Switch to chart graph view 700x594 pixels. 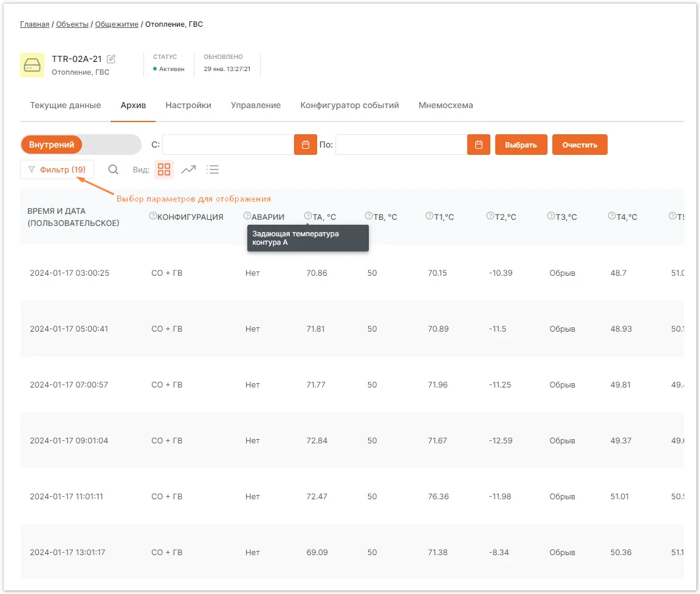coord(188,169)
